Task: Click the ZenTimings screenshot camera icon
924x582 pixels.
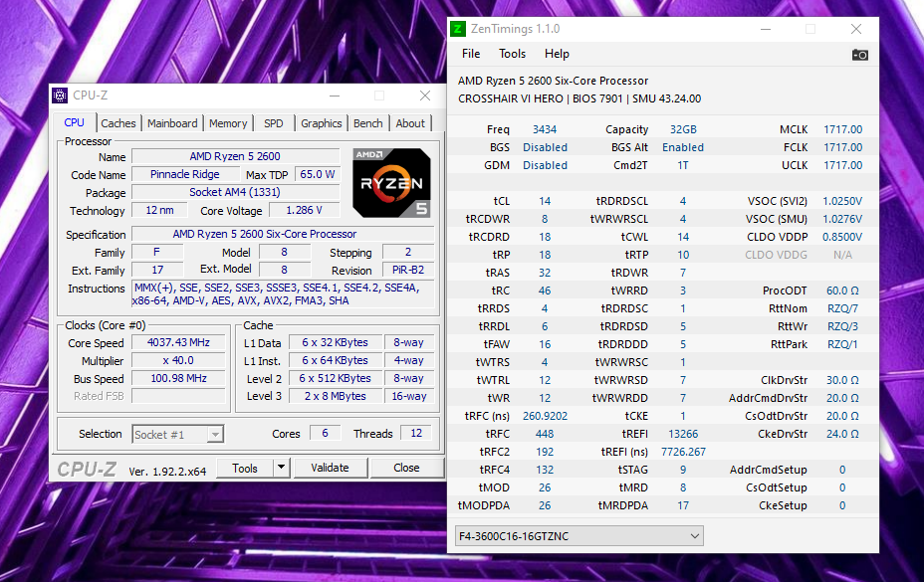Action: [x=859, y=55]
